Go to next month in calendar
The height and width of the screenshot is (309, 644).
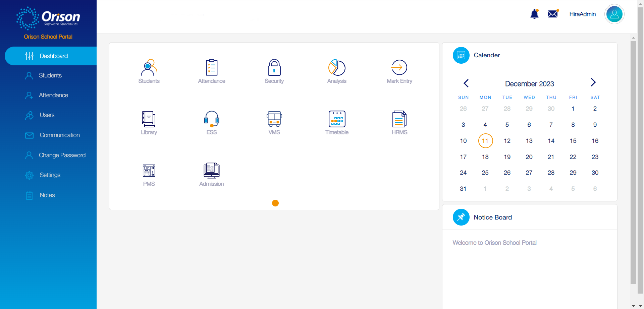(593, 82)
